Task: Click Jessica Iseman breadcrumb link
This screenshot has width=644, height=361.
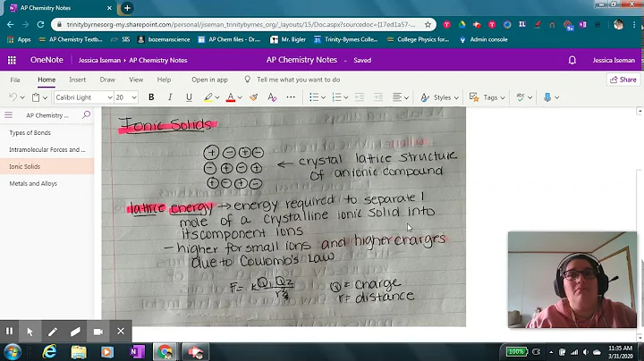Action: [99, 60]
